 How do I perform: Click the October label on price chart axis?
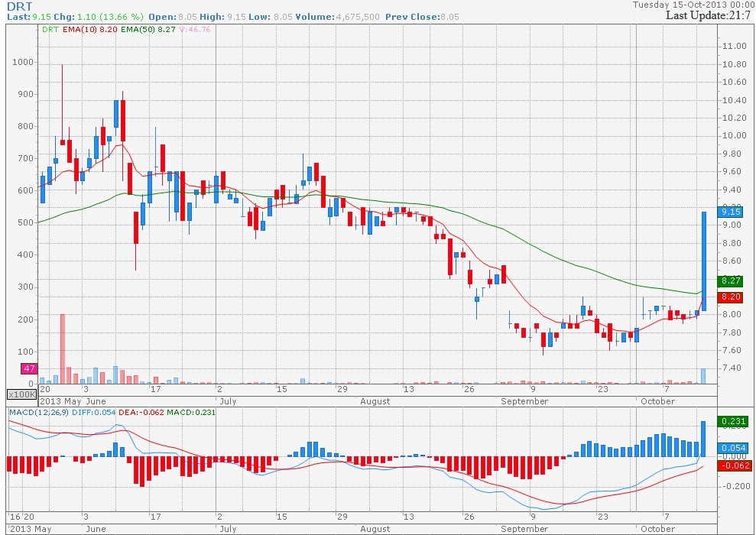pyautogui.click(x=657, y=400)
